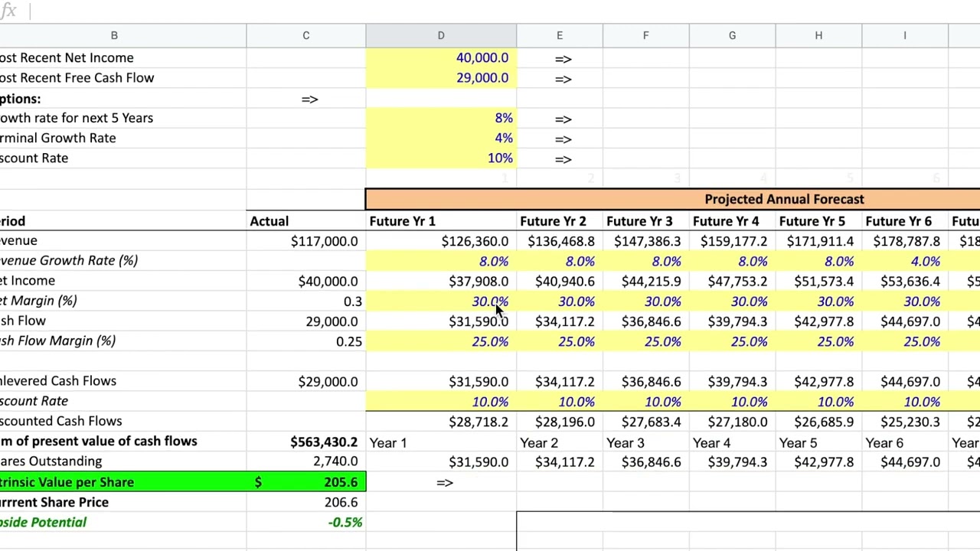Image resolution: width=980 pixels, height=551 pixels.
Task: Select sum of present value $563,430.2
Action: click(x=305, y=442)
